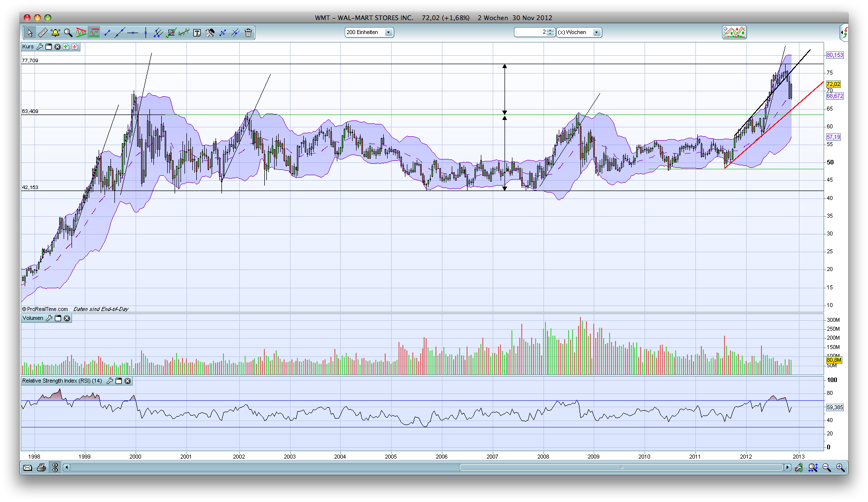Click the ProRealTime.com watermark link
This screenshot has width=868, height=502.
[45, 309]
